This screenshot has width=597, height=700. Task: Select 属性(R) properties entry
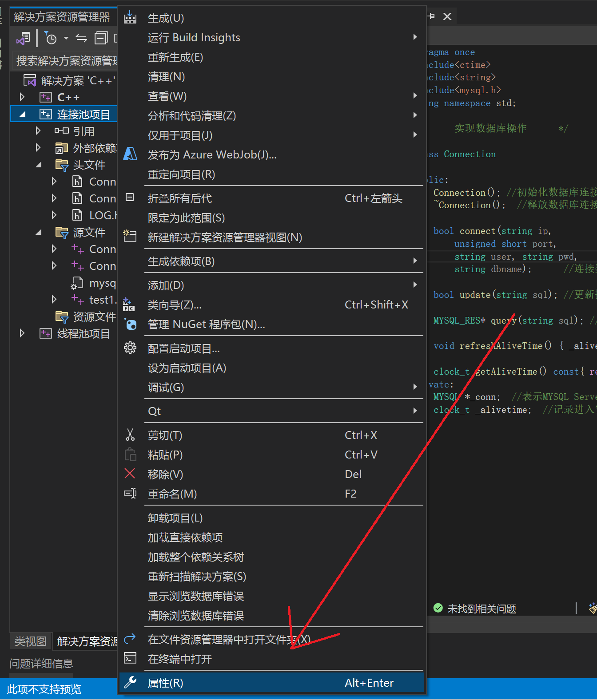pos(271,683)
